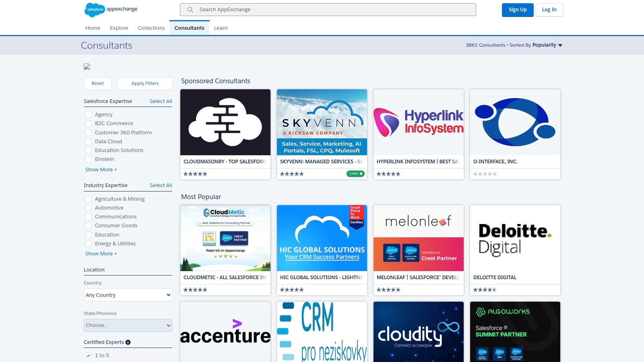The height and width of the screenshot is (362, 644).
Task: Select All under Salesforce Expertise
Action: [x=161, y=101]
